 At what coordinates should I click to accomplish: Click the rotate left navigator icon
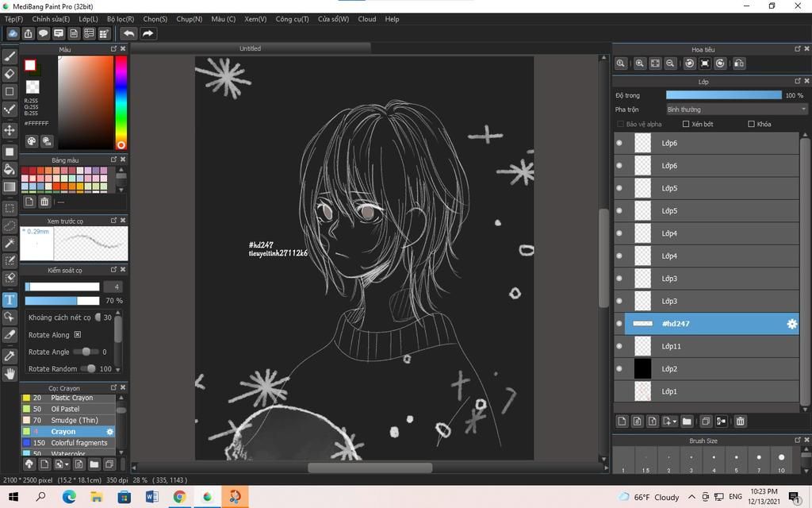click(x=689, y=63)
